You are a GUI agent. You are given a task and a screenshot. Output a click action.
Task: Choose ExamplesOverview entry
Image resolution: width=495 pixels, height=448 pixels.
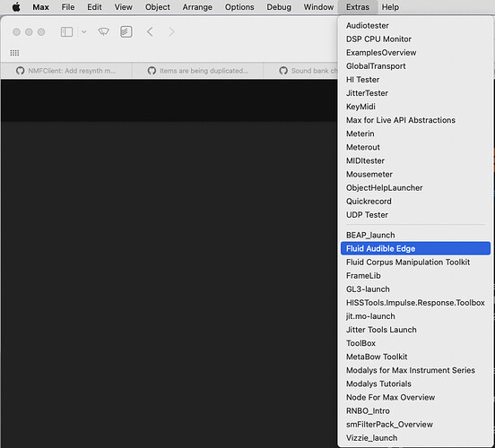pyautogui.click(x=415, y=53)
